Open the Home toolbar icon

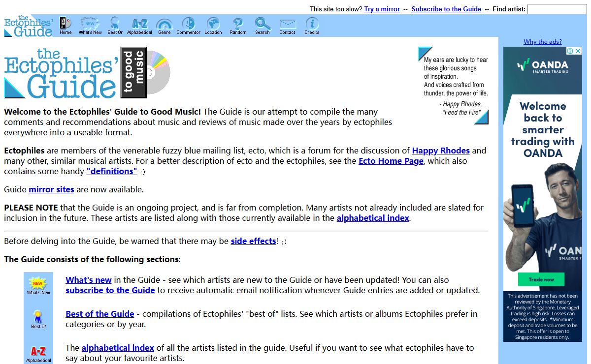66,26
